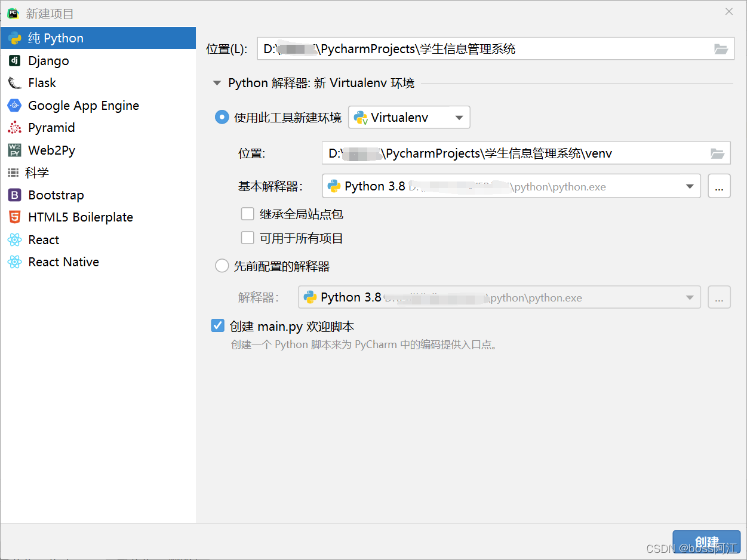Click the Bootstrap project icon
Screen dimensions: 747x560
tap(14, 195)
